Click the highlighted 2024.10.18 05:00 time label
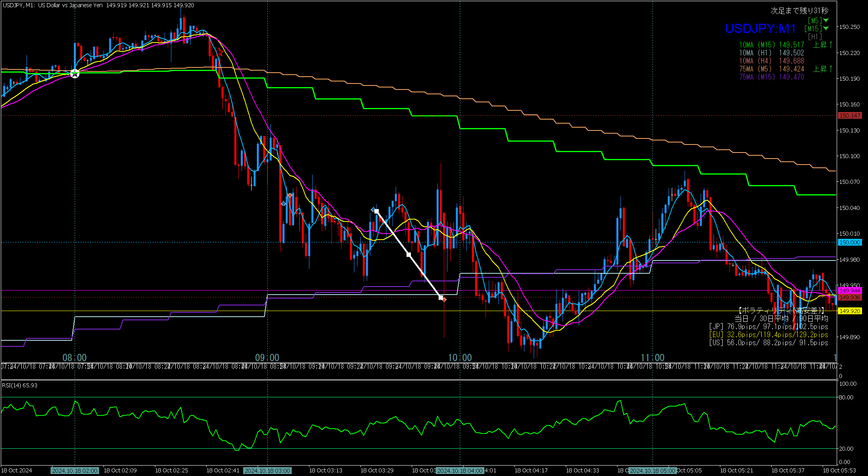 653,470
